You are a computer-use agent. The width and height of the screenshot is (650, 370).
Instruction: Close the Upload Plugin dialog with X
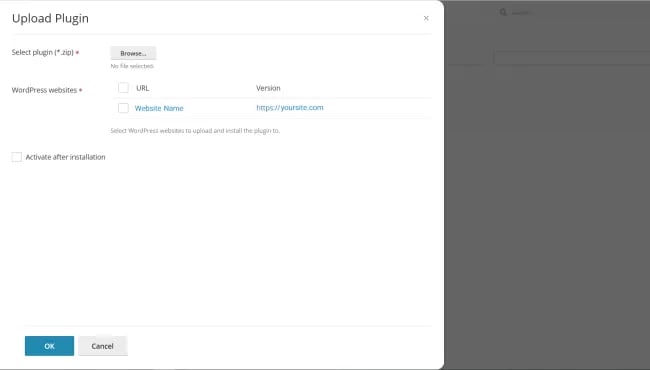point(426,18)
